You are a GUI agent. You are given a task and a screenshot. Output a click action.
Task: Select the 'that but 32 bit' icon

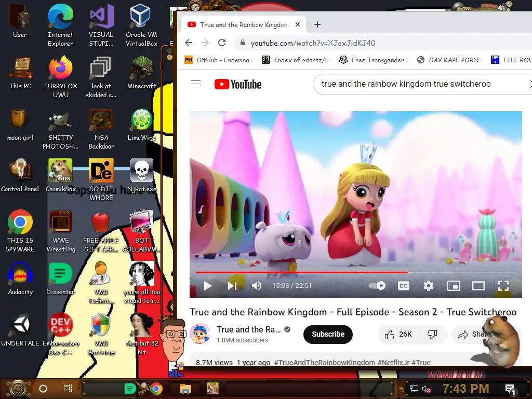coord(141,334)
